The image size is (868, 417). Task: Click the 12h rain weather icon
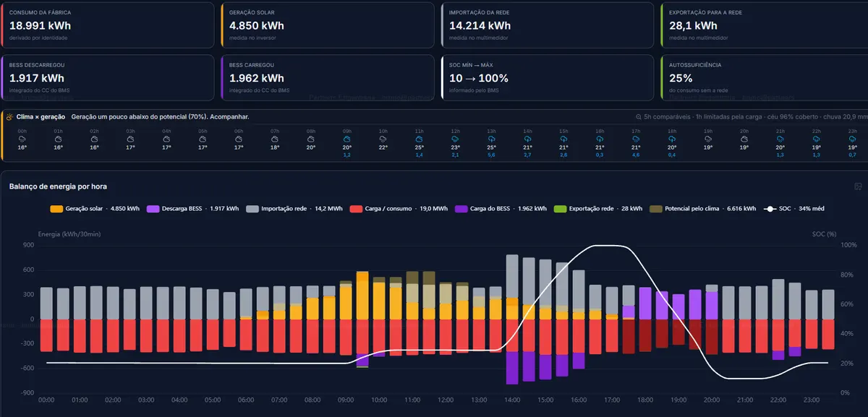456,139
